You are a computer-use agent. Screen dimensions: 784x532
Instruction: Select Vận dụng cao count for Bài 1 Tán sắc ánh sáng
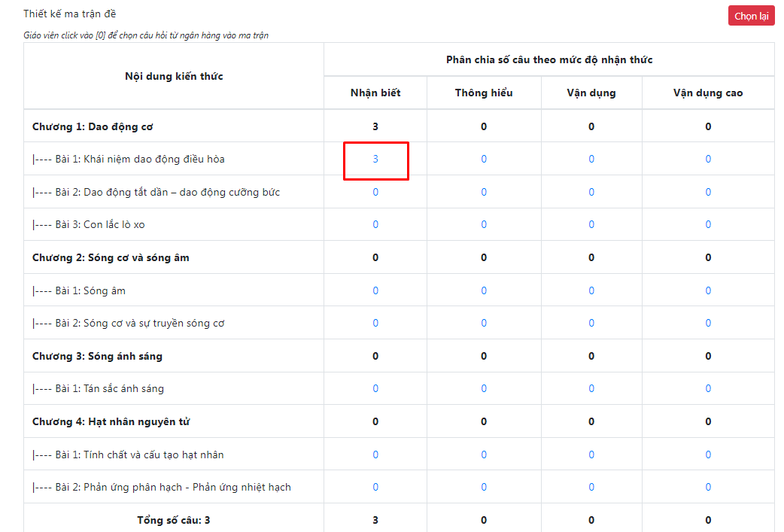tap(708, 388)
